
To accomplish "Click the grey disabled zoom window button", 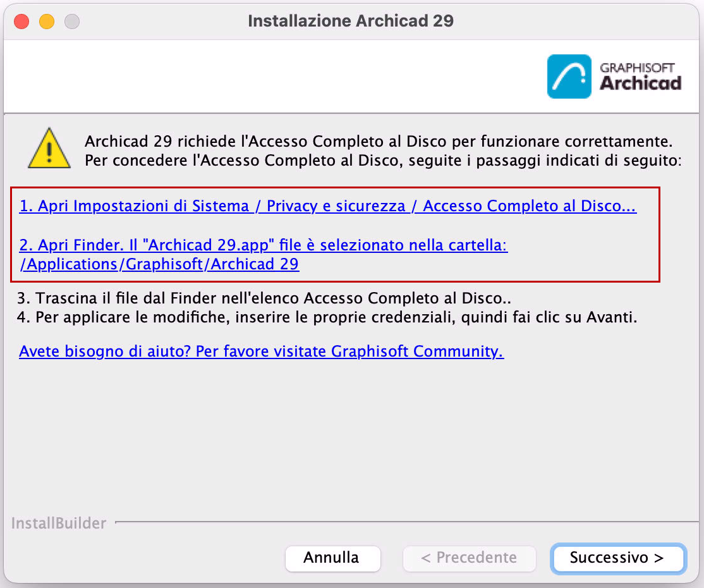I will [x=72, y=21].
